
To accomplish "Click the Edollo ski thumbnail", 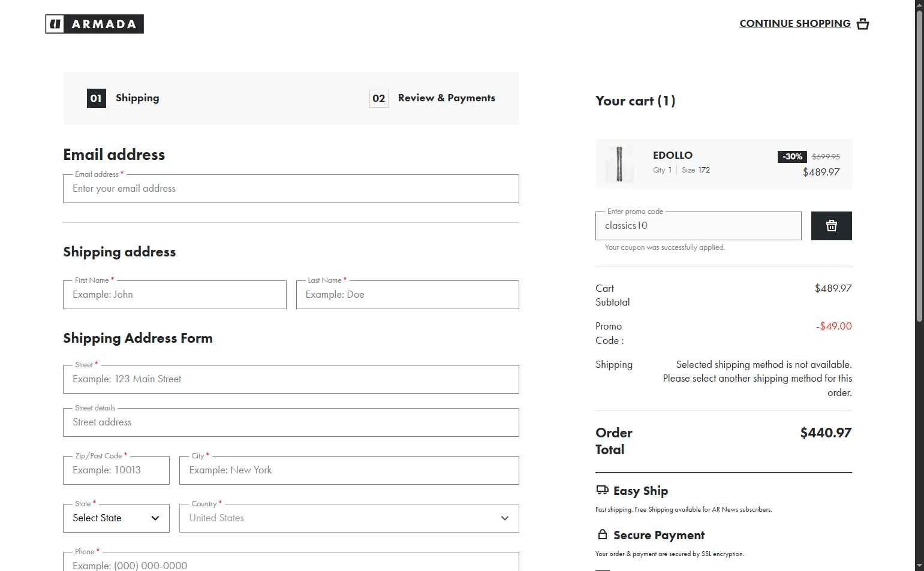I will pos(619,164).
